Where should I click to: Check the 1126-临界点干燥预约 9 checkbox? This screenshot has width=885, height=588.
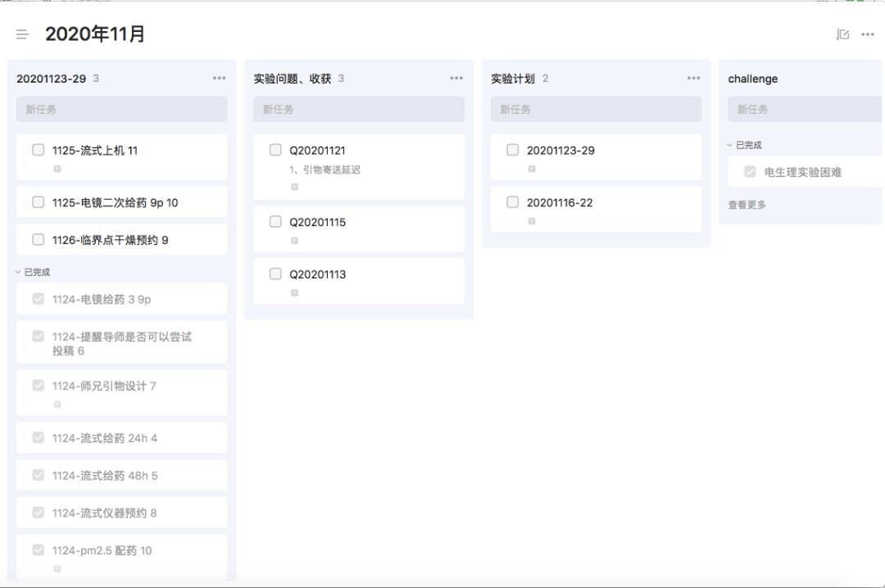[x=39, y=240]
